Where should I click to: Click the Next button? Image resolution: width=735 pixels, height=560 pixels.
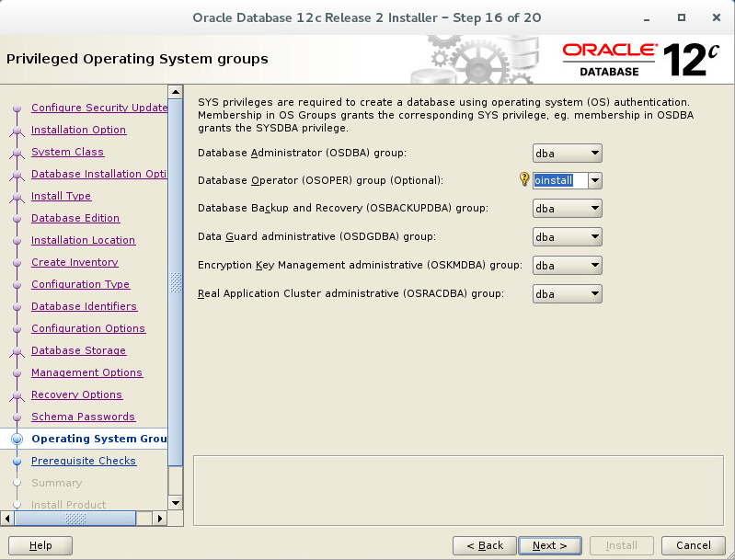click(550, 545)
